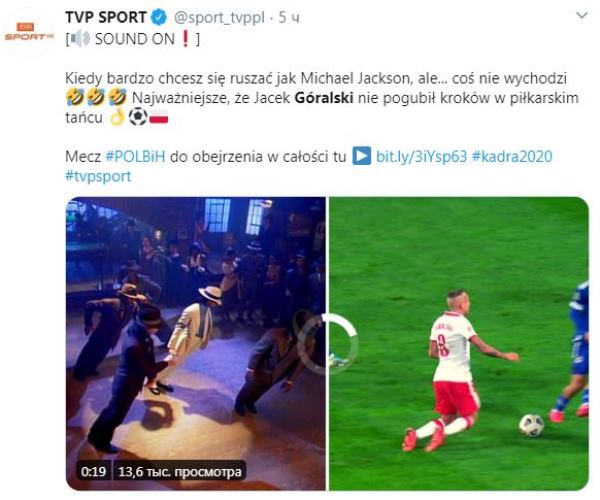Click the blue verified badge

tap(159, 18)
